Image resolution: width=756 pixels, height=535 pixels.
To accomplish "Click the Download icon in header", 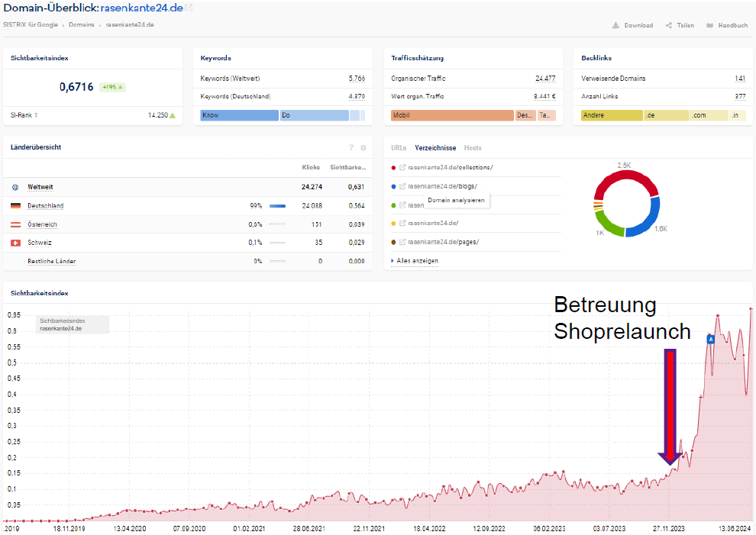I will pyautogui.click(x=615, y=25).
